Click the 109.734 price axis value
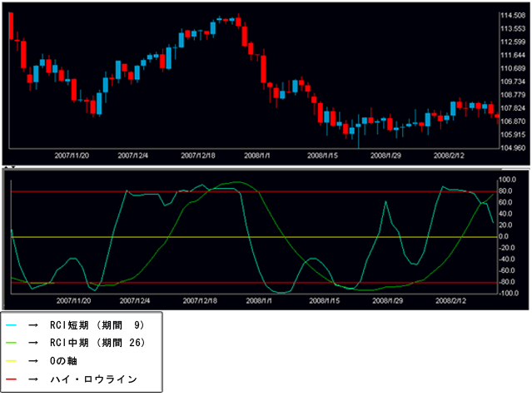 tap(513, 82)
